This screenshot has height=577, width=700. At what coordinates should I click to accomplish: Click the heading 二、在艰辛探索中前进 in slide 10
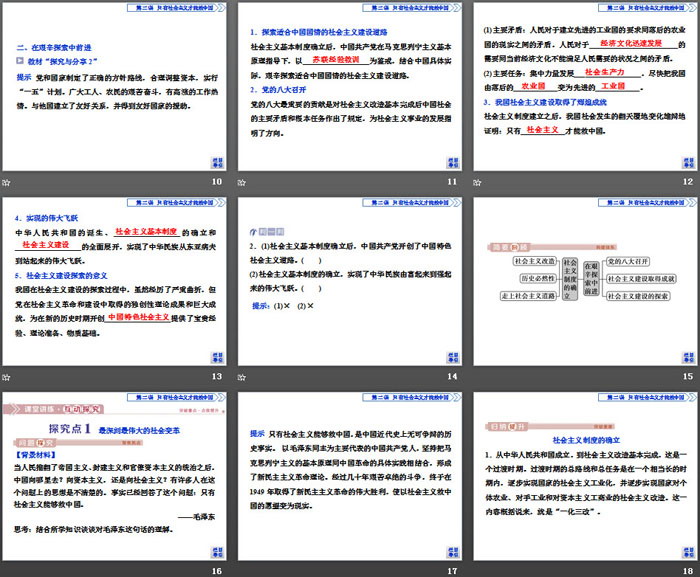tap(54, 47)
